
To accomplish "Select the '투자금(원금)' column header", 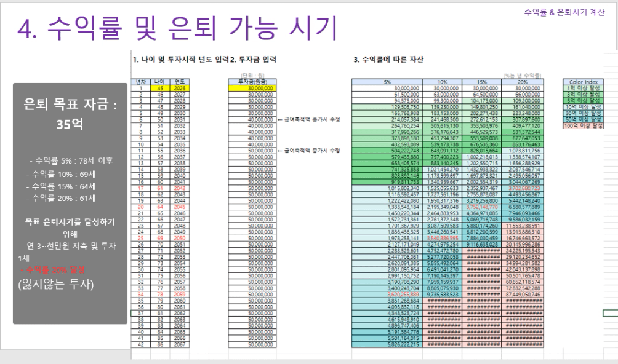I will pos(252,82).
